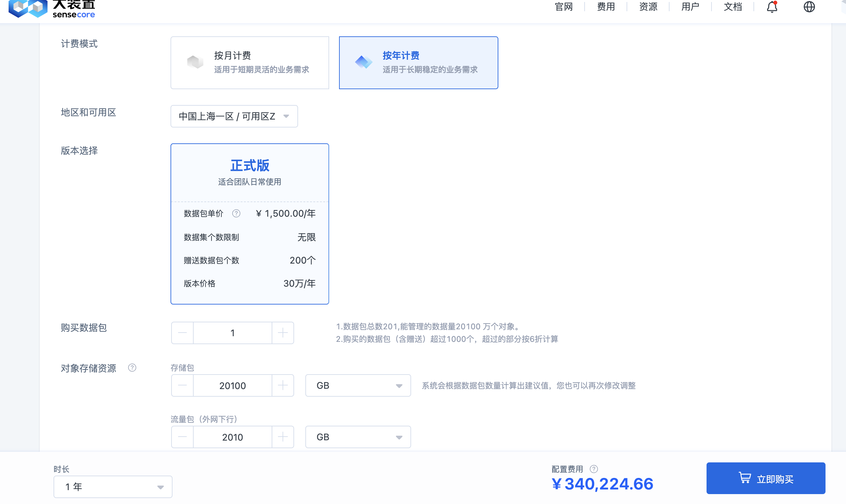Click 存储包 20100 input field
Screen dimensions: 846x504
coord(232,385)
